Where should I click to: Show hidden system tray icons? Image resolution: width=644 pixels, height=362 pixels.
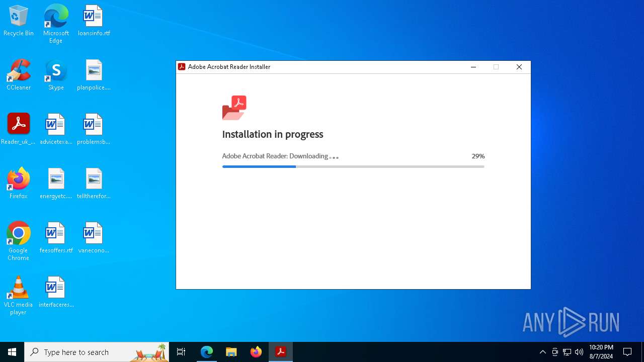click(x=542, y=352)
